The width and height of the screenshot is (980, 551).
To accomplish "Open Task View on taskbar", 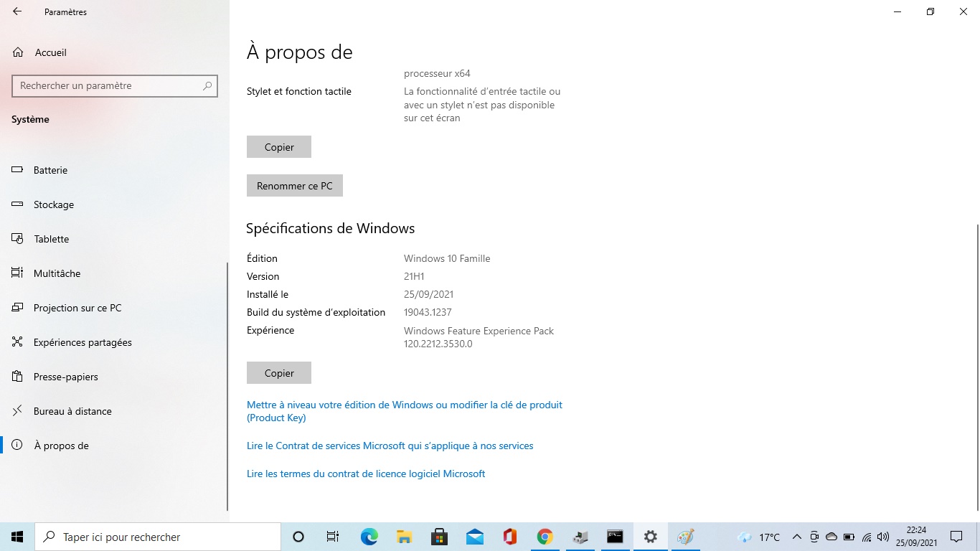I will 333,537.
